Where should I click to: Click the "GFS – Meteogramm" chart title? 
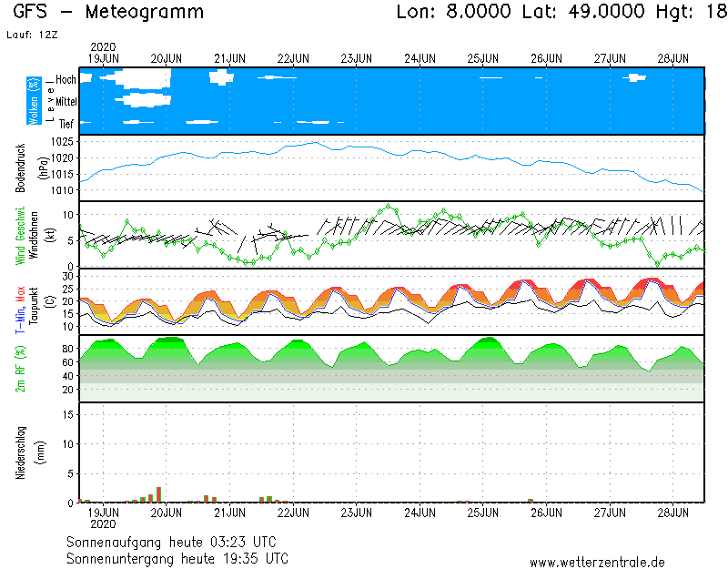point(108,13)
